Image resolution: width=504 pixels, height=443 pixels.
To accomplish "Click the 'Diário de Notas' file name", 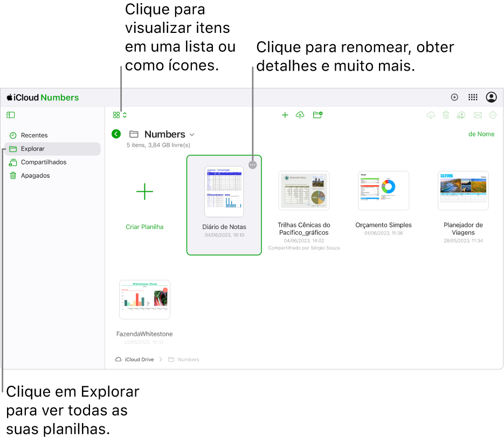I will point(224,227).
